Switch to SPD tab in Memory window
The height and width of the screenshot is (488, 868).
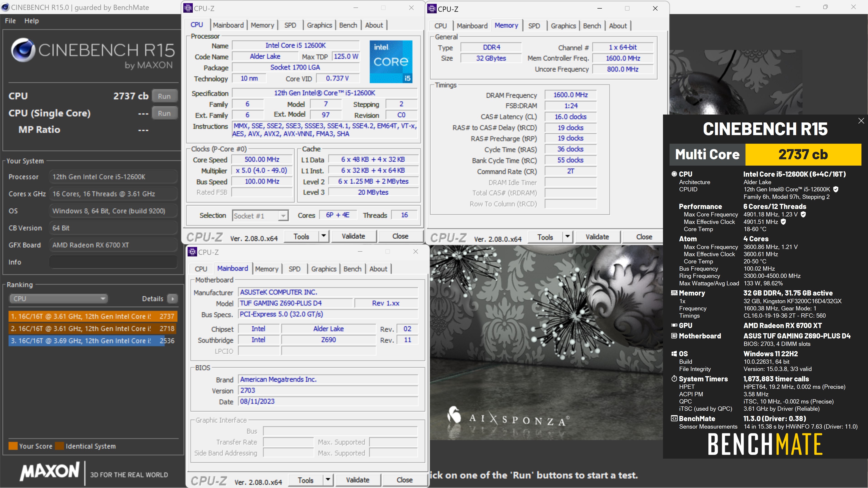534,26
